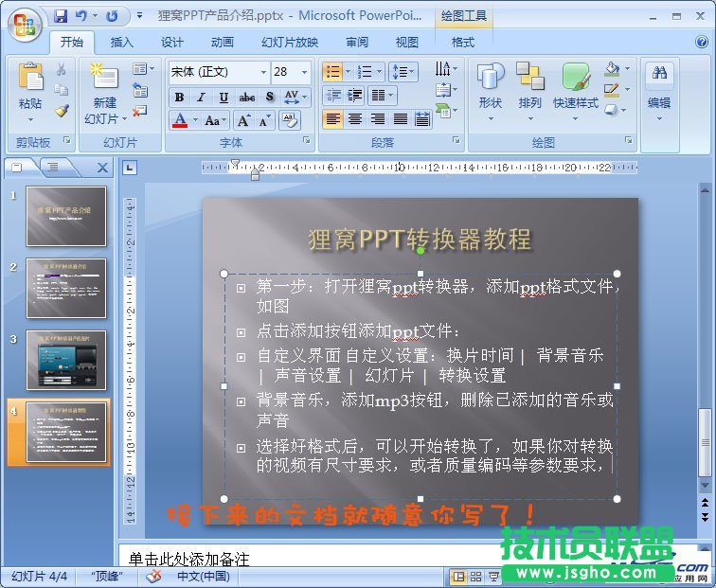Select slide 1 thumbnail
716x588 pixels.
coord(66,217)
